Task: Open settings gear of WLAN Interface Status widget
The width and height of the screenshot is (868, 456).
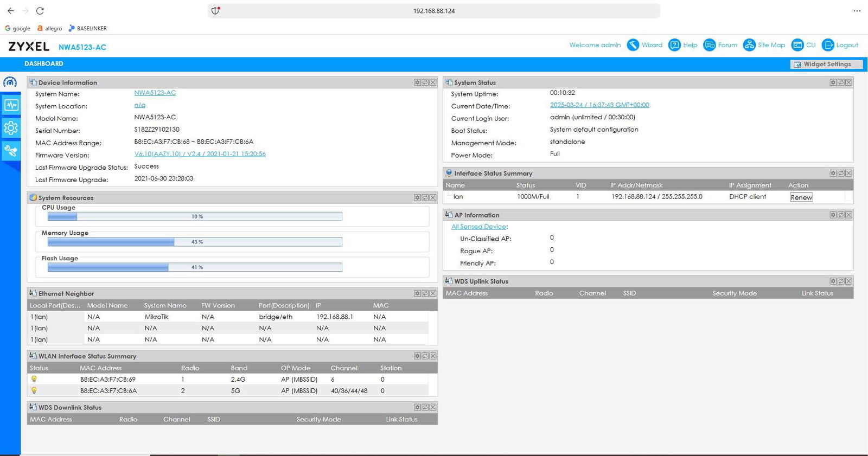Action: point(417,356)
